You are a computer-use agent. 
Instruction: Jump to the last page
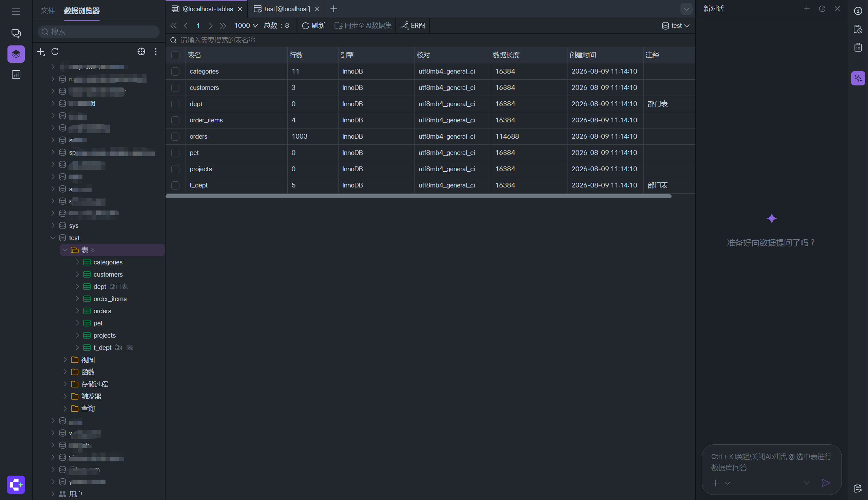coord(223,26)
